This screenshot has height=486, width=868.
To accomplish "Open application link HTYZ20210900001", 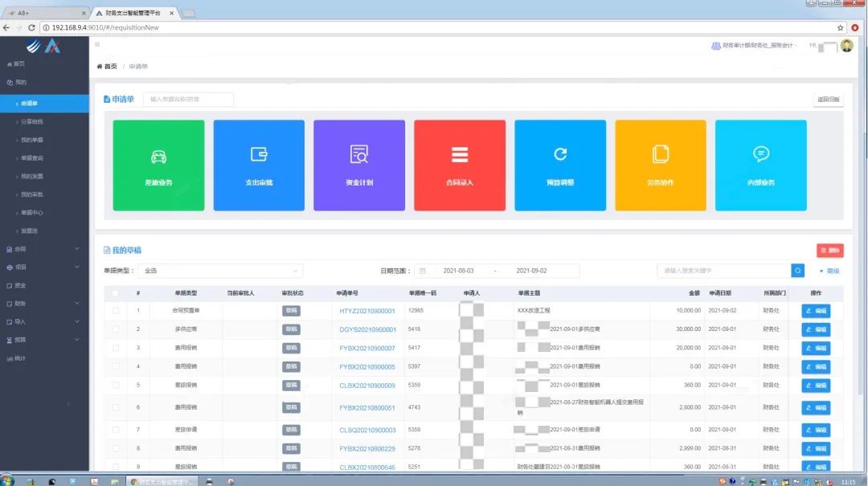I will coord(367,311).
